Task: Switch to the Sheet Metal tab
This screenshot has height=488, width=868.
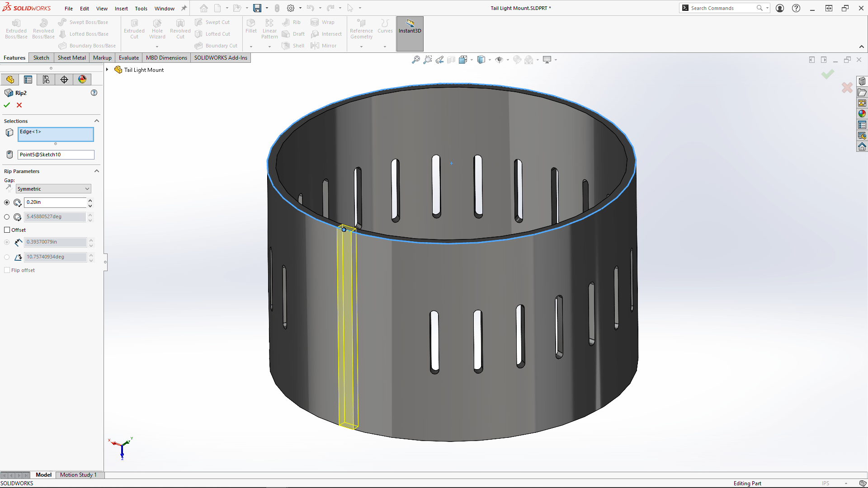Action: (71, 57)
